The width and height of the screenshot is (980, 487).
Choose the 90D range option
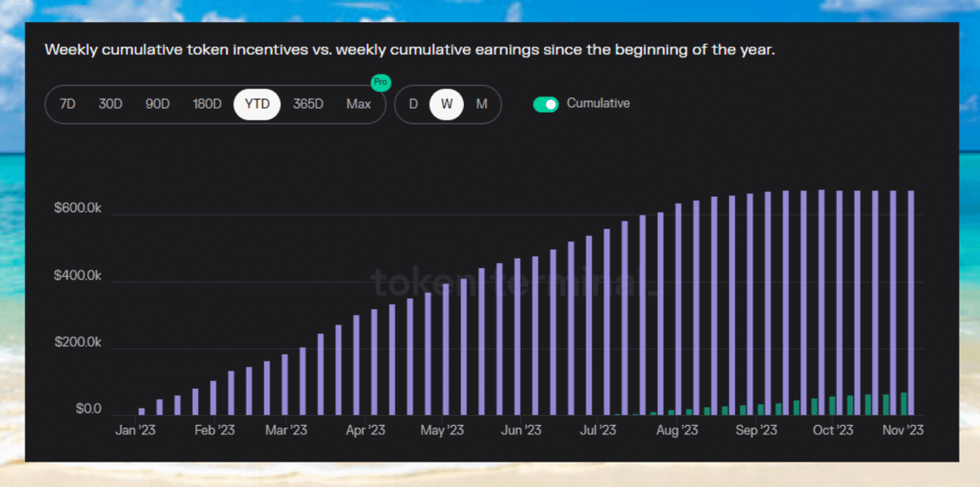[158, 105]
